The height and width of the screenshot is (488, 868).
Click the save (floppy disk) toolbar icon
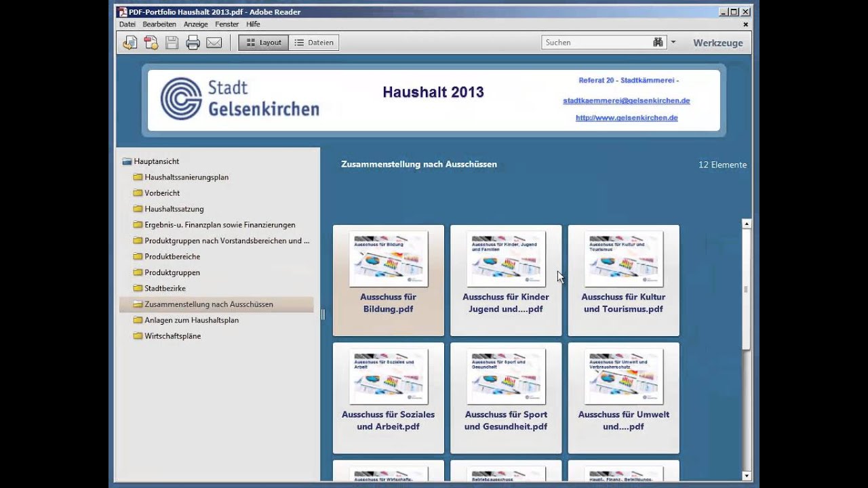pyautogui.click(x=172, y=43)
